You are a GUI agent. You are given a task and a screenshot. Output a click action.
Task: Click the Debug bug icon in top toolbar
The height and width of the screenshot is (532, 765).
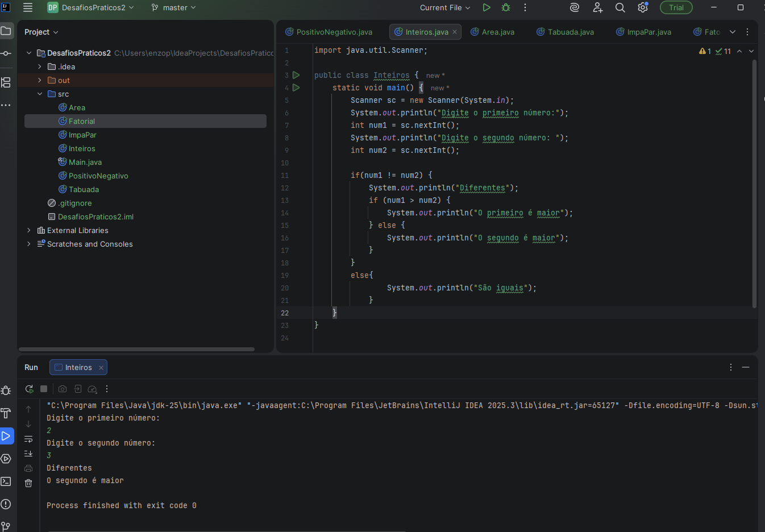pos(506,7)
